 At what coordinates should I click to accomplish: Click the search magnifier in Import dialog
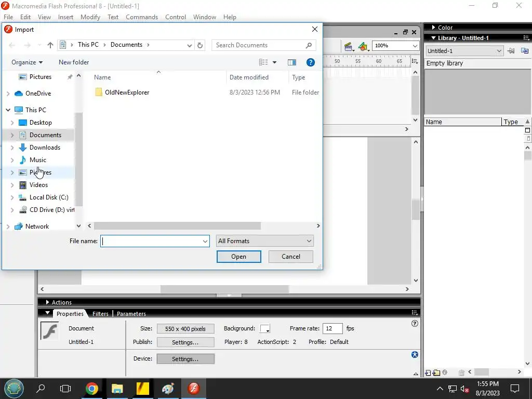coord(309,45)
